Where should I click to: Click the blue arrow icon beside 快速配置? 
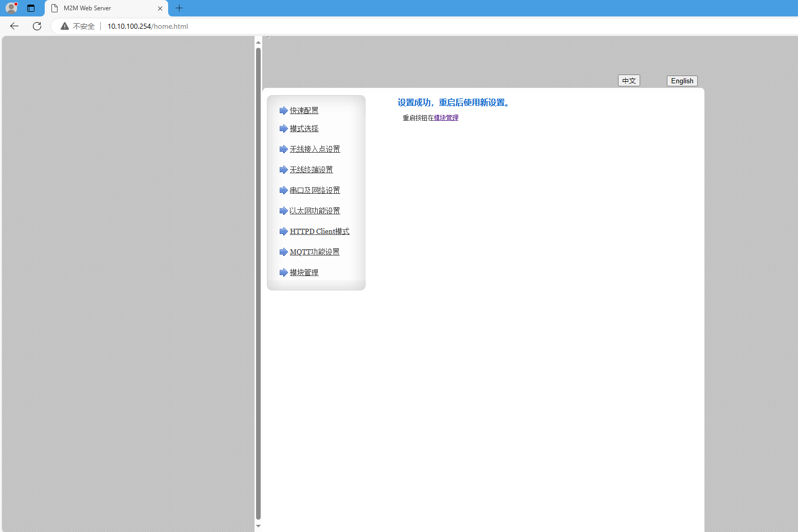click(283, 111)
